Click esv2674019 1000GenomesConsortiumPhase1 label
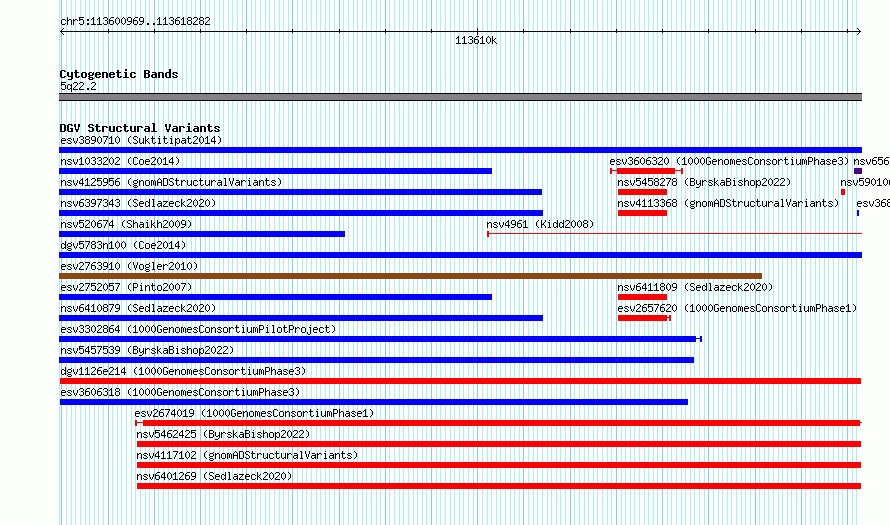The height and width of the screenshot is (525, 890). tap(254, 413)
